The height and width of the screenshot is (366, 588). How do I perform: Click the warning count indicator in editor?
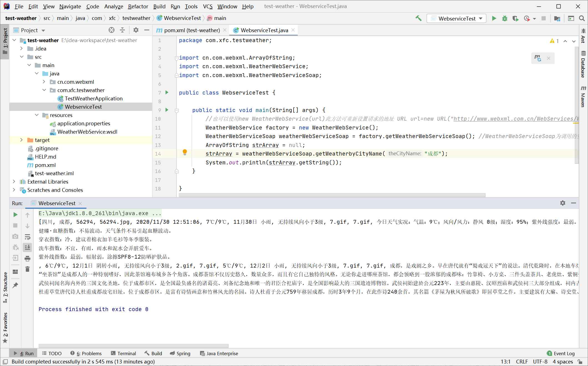click(554, 41)
